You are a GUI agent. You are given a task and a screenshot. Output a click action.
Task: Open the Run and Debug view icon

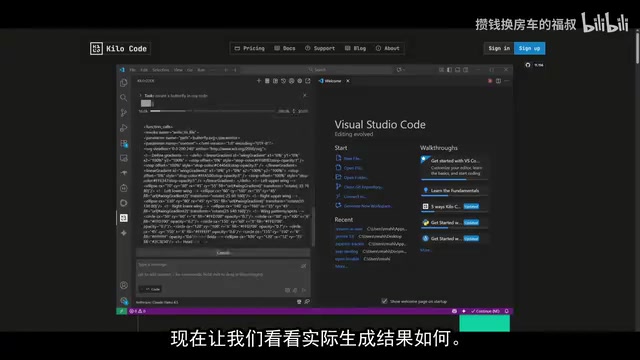pyautogui.click(x=124, y=128)
